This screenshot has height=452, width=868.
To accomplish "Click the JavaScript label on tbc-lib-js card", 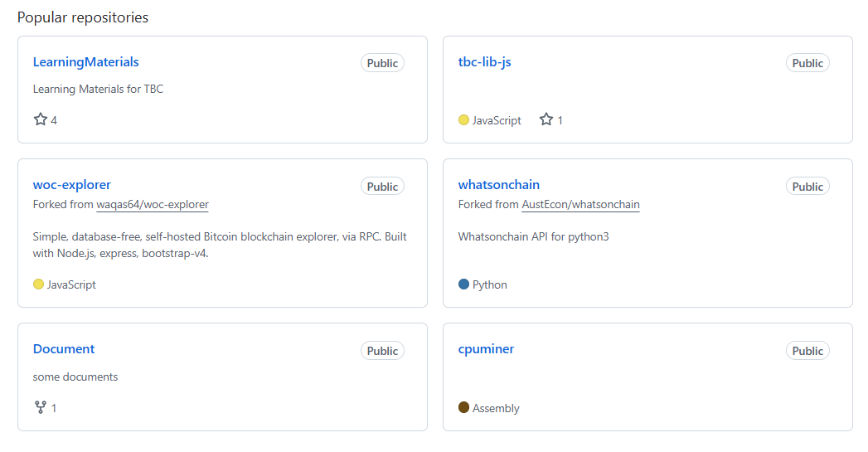I will click(x=497, y=120).
